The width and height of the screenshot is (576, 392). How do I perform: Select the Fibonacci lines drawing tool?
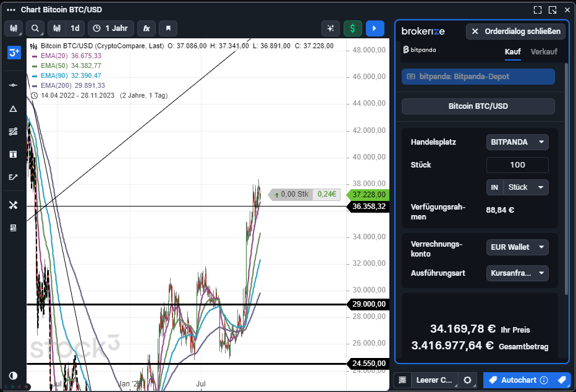[13, 132]
